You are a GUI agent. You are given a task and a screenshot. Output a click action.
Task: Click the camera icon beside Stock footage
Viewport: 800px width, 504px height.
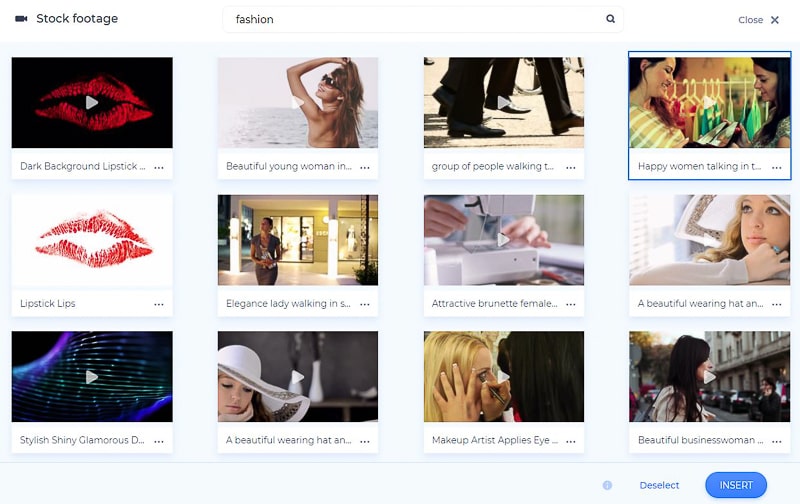click(21, 19)
